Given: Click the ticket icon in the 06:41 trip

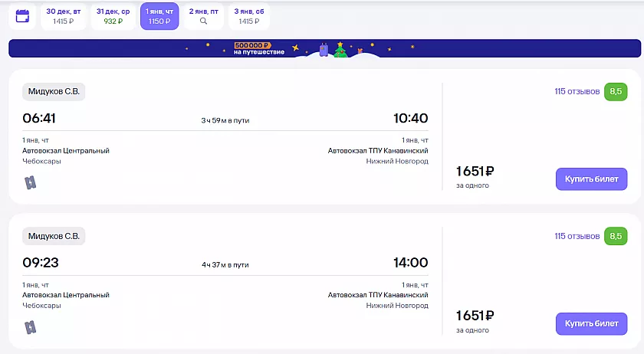Looking at the screenshot, I should (31, 182).
